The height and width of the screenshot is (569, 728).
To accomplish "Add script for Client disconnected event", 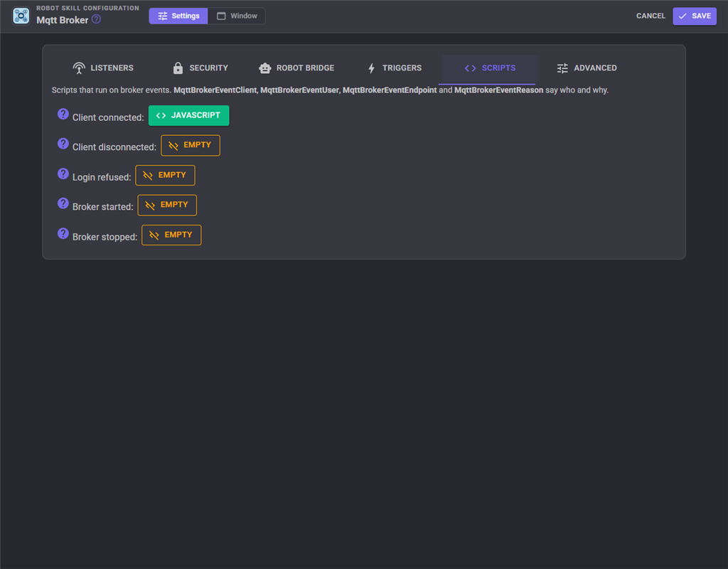I will (191, 145).
